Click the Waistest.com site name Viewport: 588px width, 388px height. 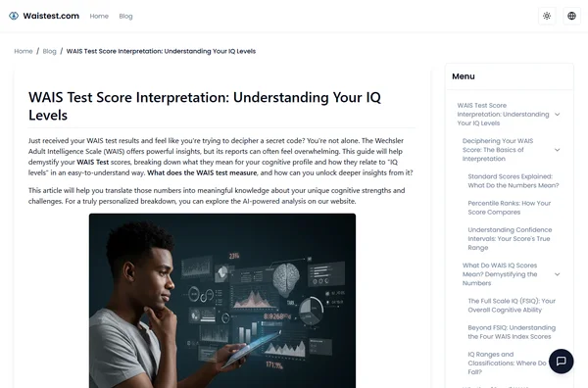coord(51,16)
